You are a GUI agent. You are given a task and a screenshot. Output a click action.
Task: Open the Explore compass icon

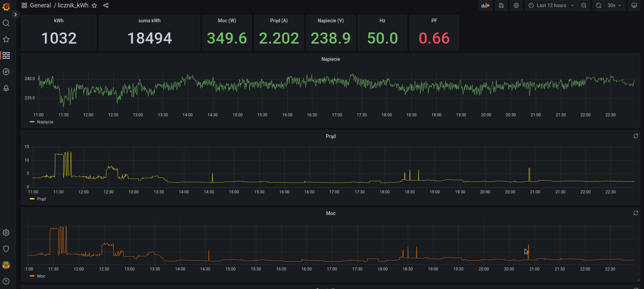coord(6,72)
